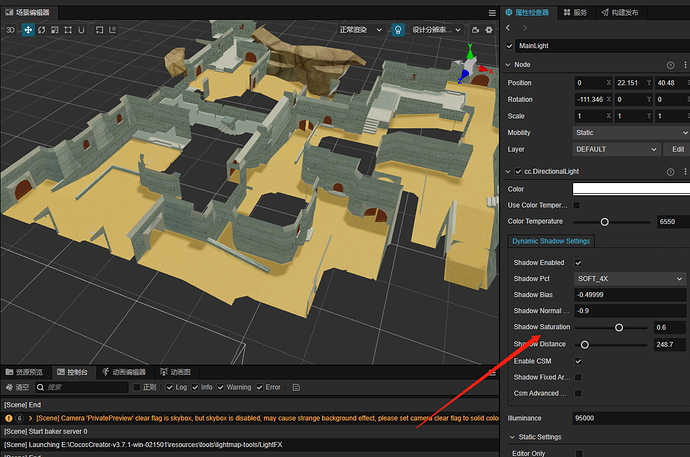
Task: Switch to the 动画编辑器 tab
Action: click(x=125, y=372)
